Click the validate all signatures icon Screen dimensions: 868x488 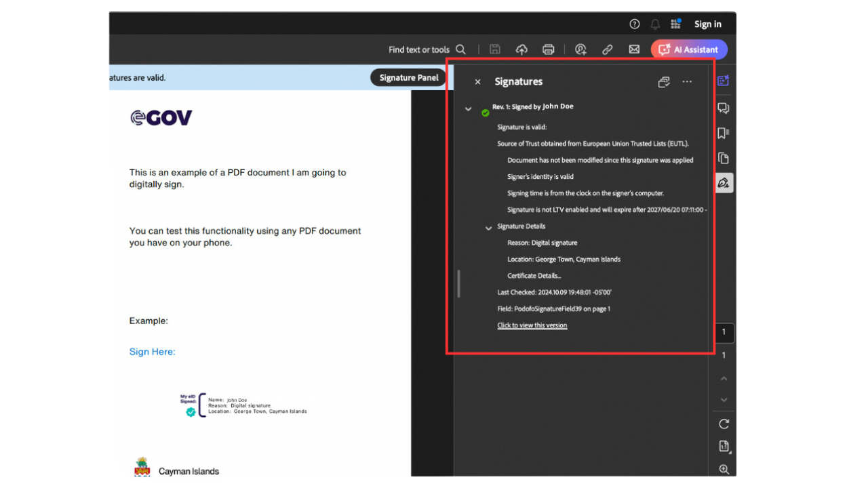[x=664, y=82]
